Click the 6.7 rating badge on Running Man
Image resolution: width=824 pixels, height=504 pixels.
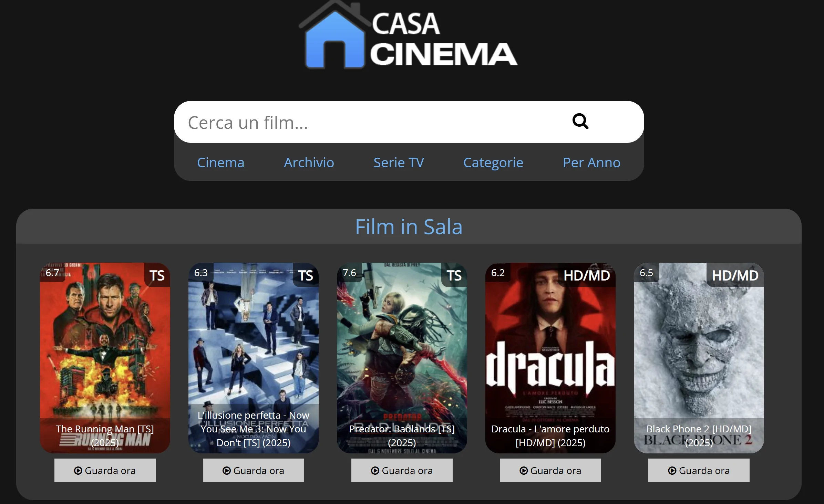tap(52, 273)
